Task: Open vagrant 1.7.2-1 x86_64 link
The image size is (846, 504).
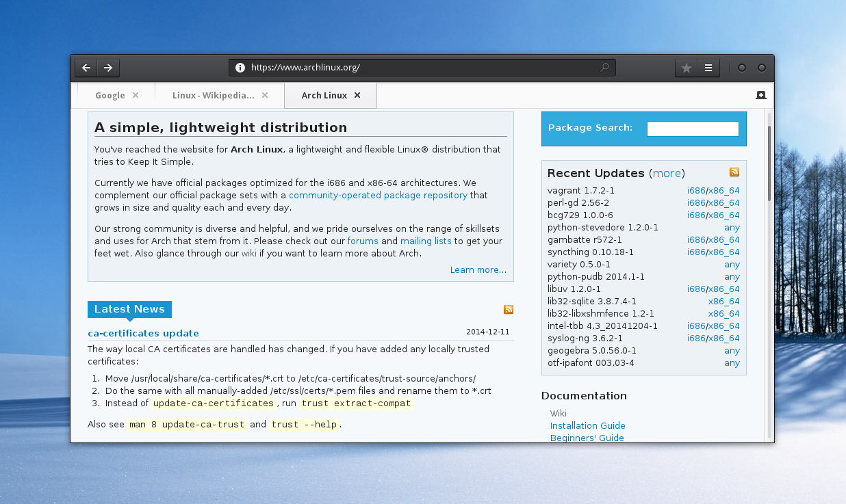Action: pyautogui.click(x=723, y=191)
